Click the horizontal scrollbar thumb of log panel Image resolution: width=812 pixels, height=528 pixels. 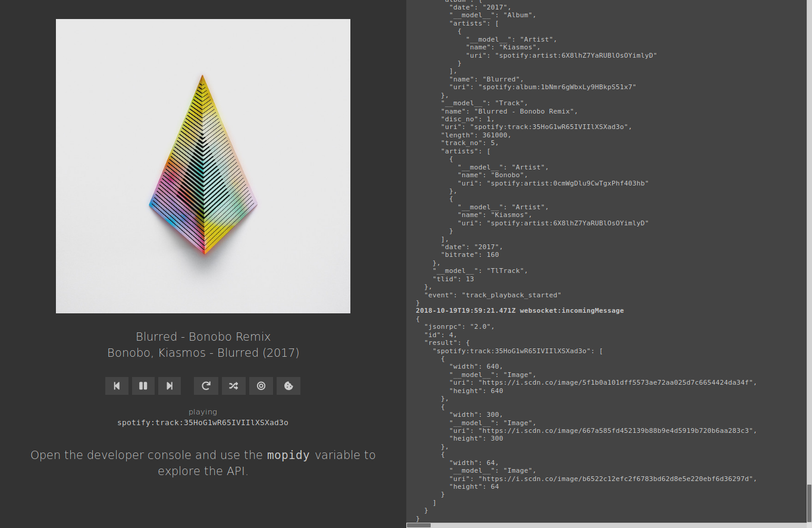[x=418, y=525]
